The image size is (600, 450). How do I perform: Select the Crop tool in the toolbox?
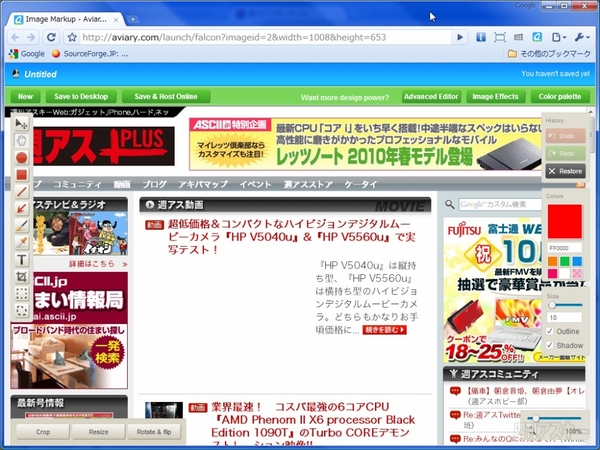(21, 276)
